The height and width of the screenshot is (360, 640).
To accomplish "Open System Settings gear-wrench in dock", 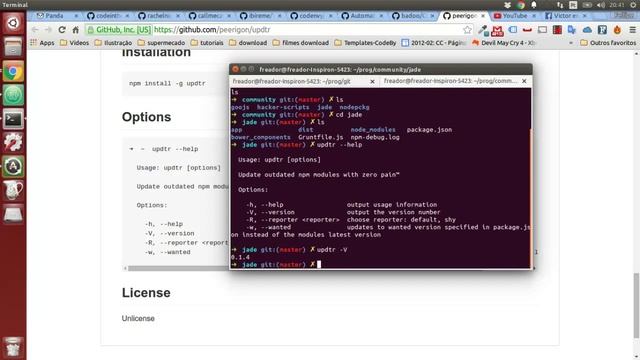I will pos(13,142).
